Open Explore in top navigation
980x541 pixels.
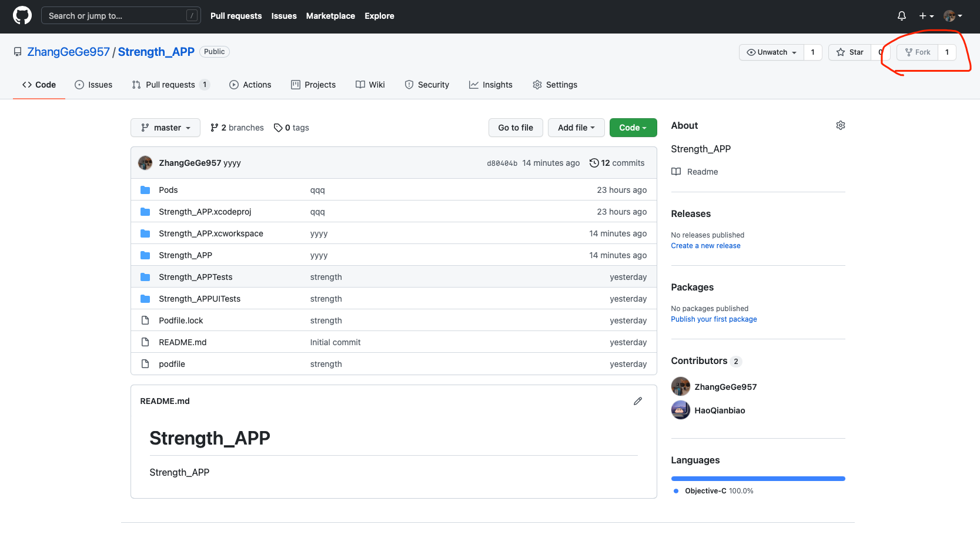point(379,16)
